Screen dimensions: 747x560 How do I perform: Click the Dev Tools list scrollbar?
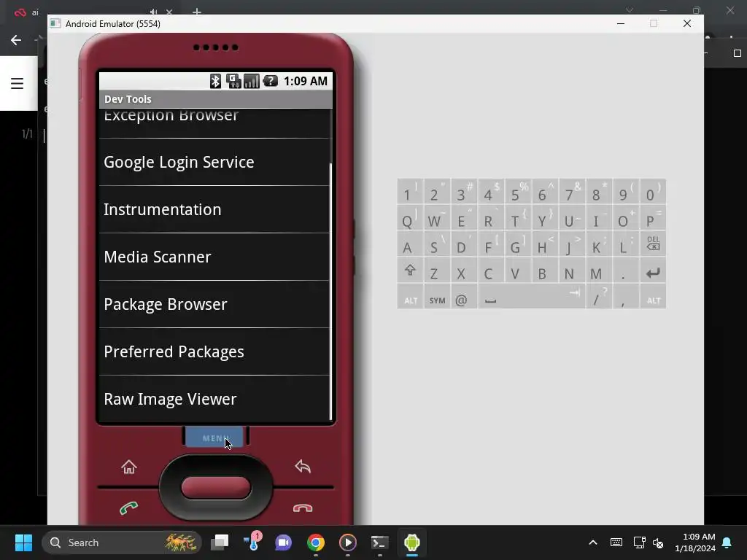[330, 292]
